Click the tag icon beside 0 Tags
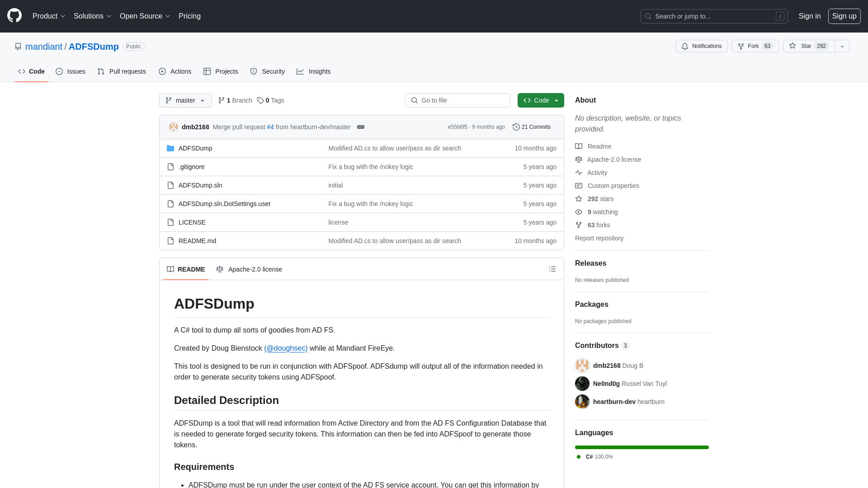The width and height of the screenshot is (868, 488). 260,100
